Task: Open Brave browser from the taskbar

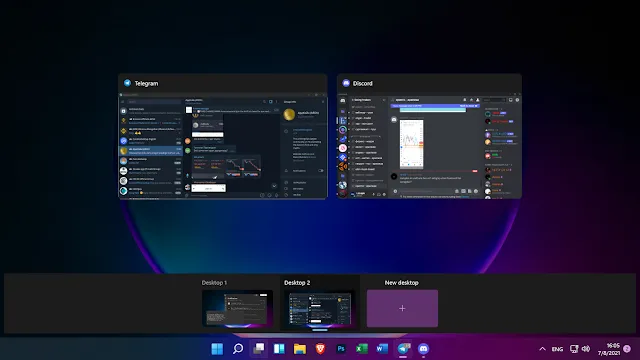Action: [x=320, y=349]
